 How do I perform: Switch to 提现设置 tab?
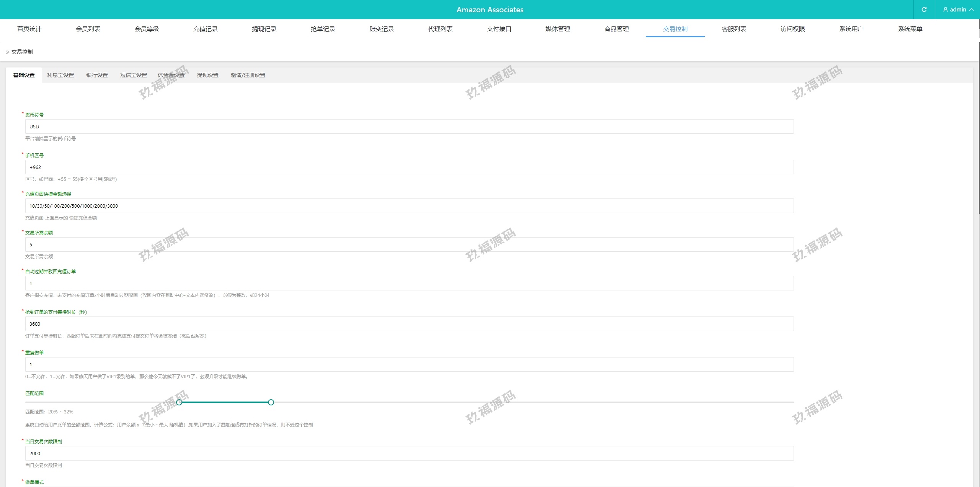pyautogui.click(x=207, y=75)
